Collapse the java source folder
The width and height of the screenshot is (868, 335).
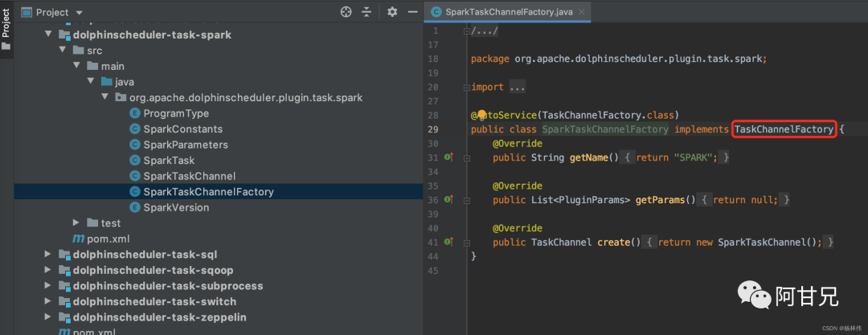coord(90,82)
